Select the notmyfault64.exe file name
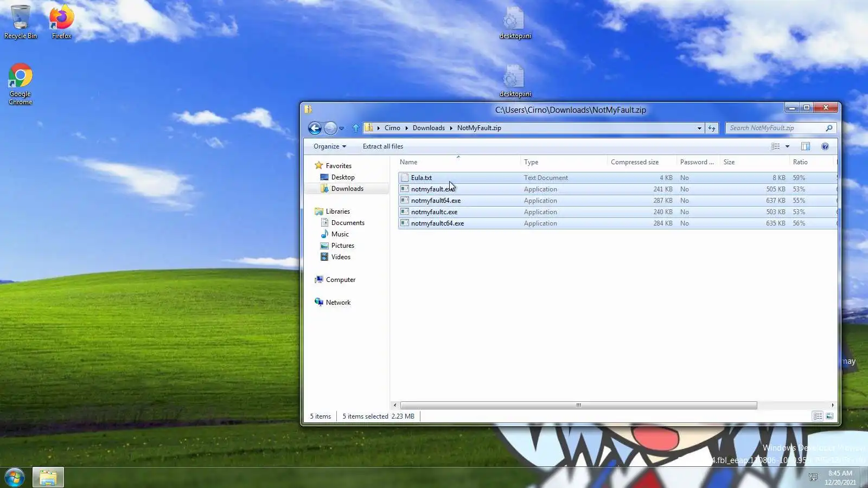Image resolution: width=868 pixels, height=488 pixels. [436, 201]
